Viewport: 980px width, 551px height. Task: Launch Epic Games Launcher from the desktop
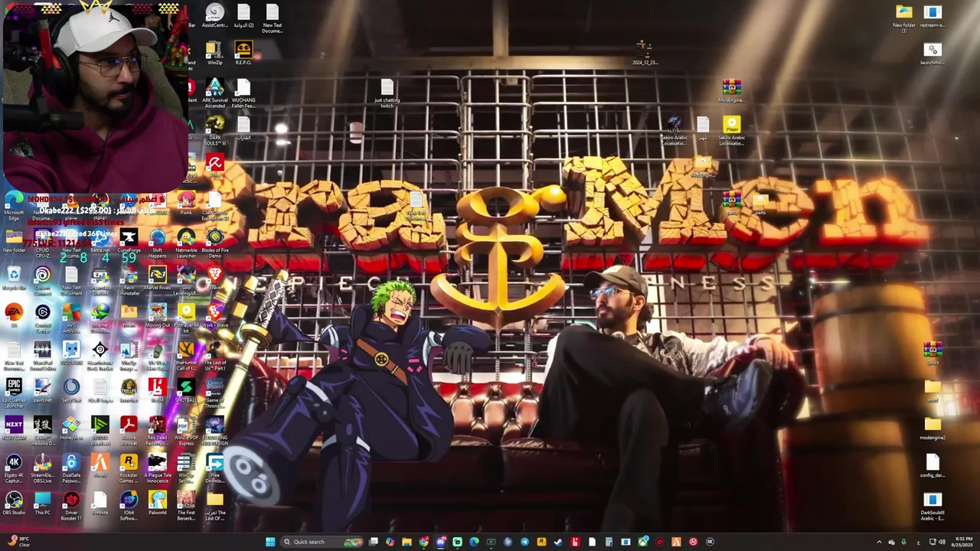pos(14,391)
